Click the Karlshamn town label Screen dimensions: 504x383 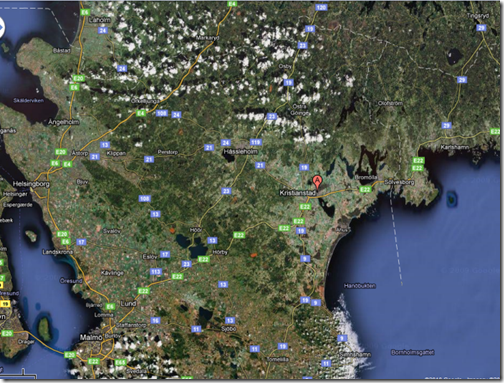455,147
